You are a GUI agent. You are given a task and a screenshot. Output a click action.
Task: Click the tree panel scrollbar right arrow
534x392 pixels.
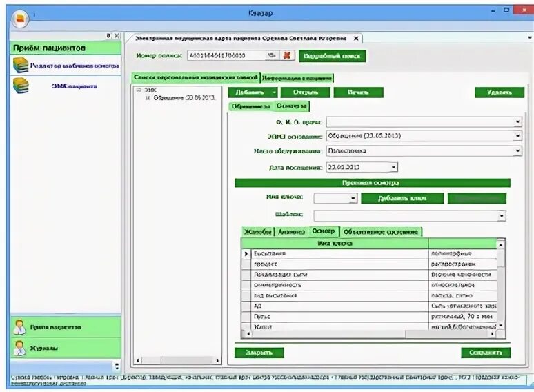tap(217, 360)
